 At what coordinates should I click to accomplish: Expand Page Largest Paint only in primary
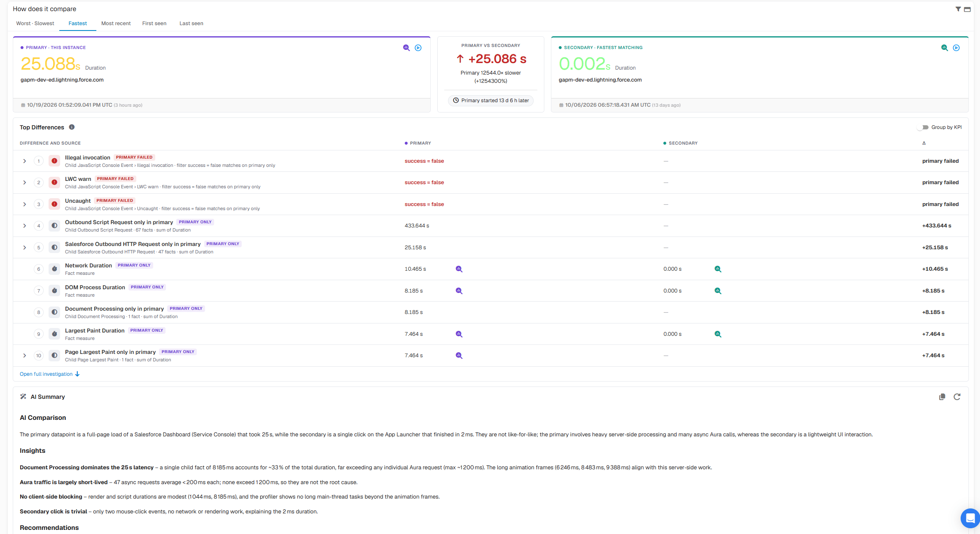pyautogui.click(x=25, y=356)
